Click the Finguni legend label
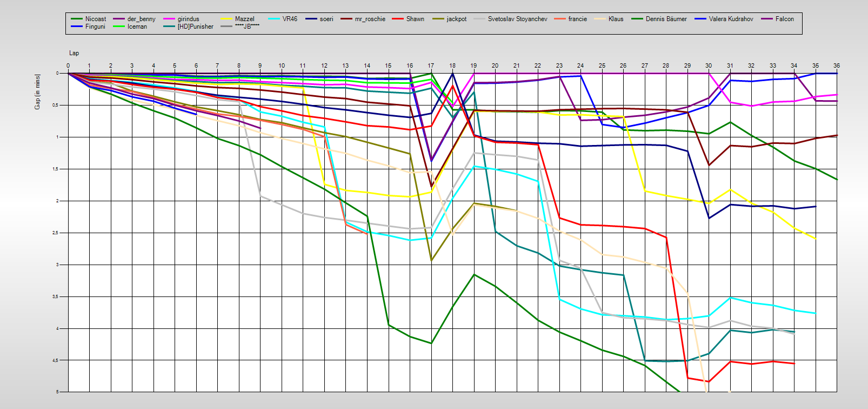Viewport: 868px width, 409px height. [95, 27]
